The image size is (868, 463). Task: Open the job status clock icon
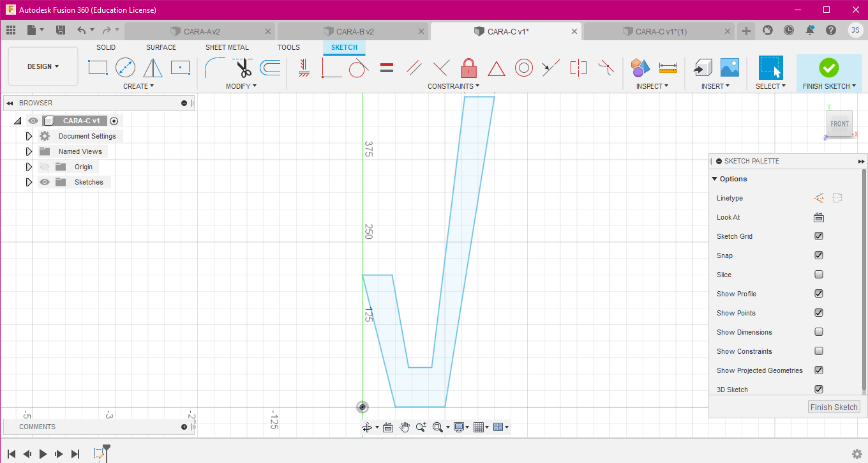coord(789,30)
